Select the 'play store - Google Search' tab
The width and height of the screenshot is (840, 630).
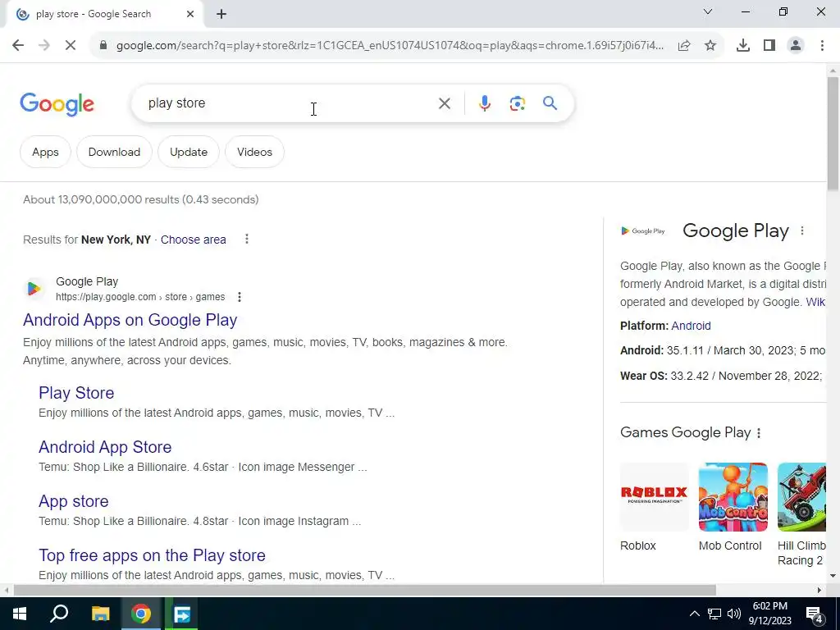coord(103,15)
